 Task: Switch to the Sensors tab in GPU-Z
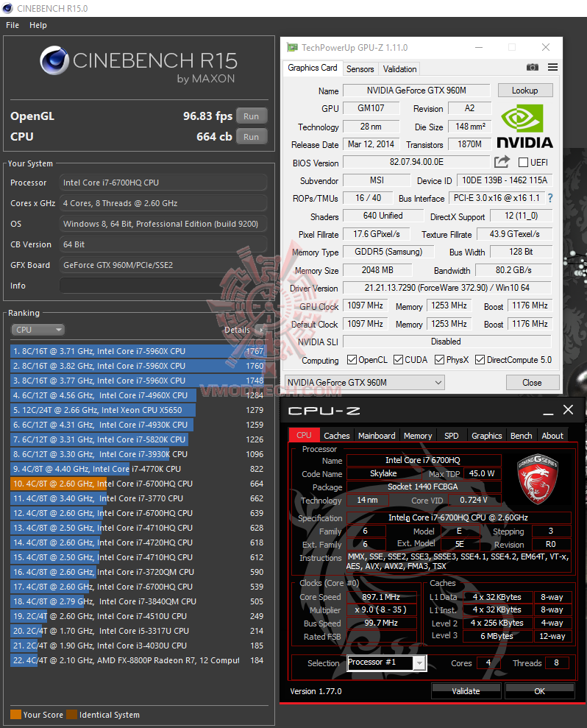(360, 69)
